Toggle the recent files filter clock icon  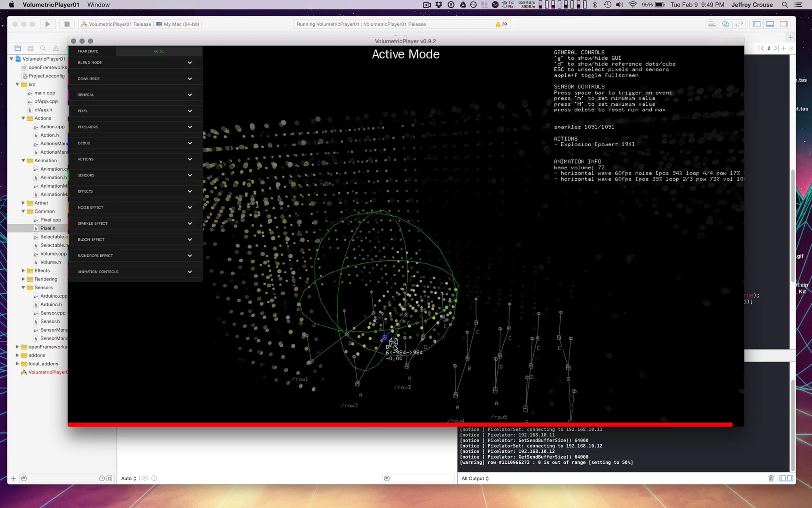[x=102, y=479]
